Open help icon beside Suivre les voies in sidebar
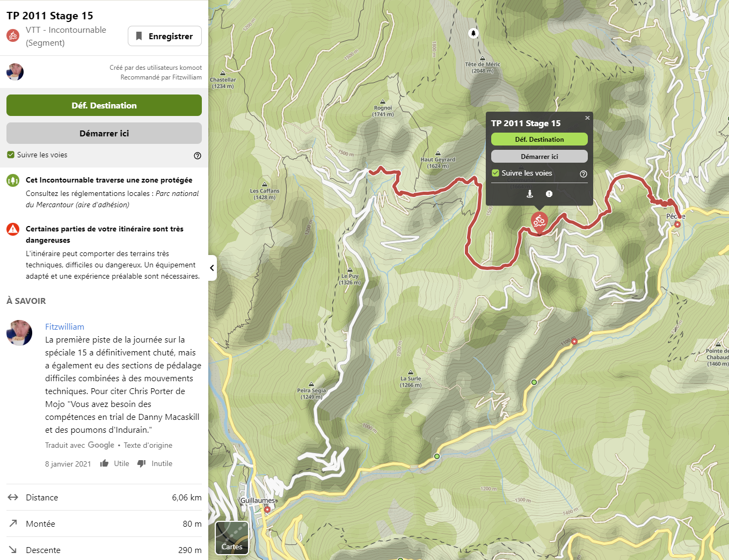 pos(198,156)
